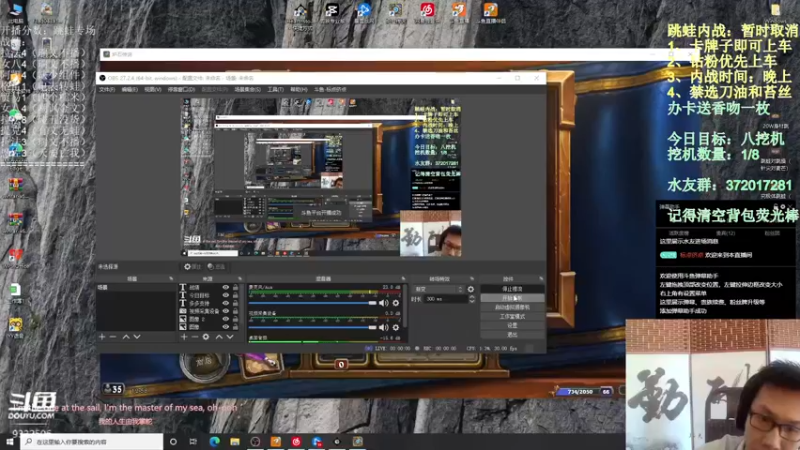Increase transition duration stepper up arrow
This screenshot has width=800, height=450.
(471, 296)
